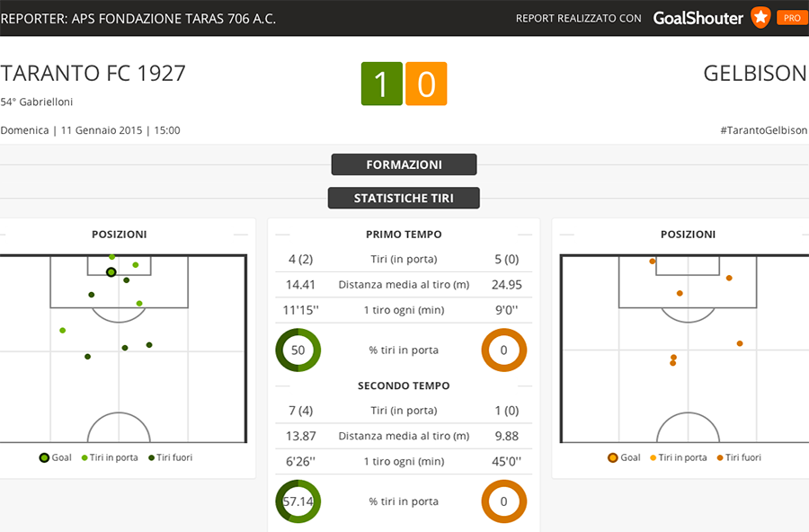809x532 pixels.
Task: Collapse the STATISTICHE TIRI section
Action: pyautogui.click(x=404, y=198)
